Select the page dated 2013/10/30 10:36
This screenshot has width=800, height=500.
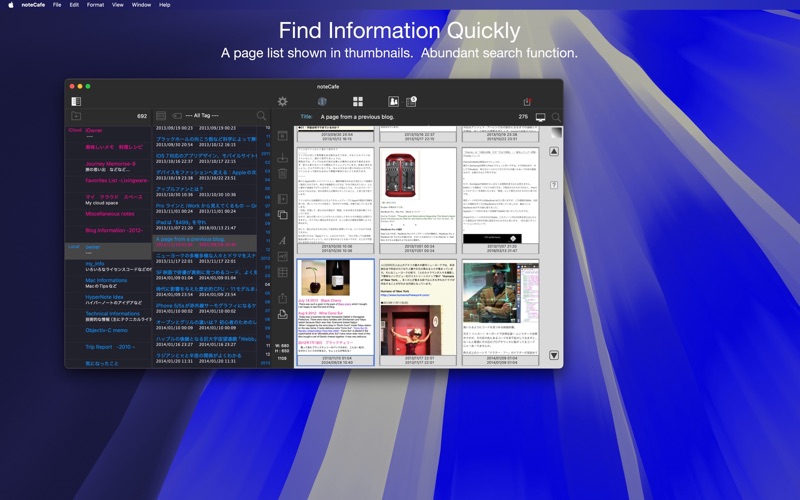[204, 191]
